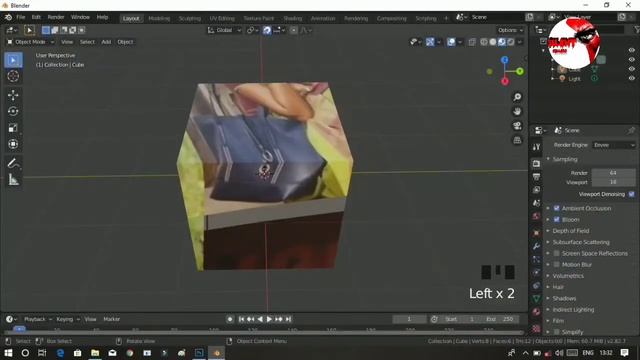Switch to the Modeling workspace tab
Image resolution: width=640 pixels, height=360 pixels.
point(159,18)
